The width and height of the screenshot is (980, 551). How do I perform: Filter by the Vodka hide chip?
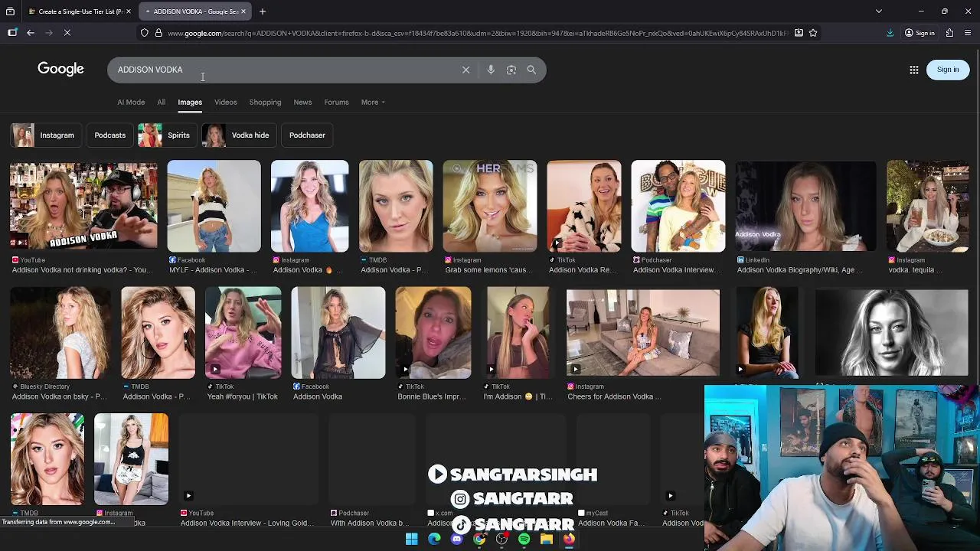pyautogui.click(x=237, y=135)
